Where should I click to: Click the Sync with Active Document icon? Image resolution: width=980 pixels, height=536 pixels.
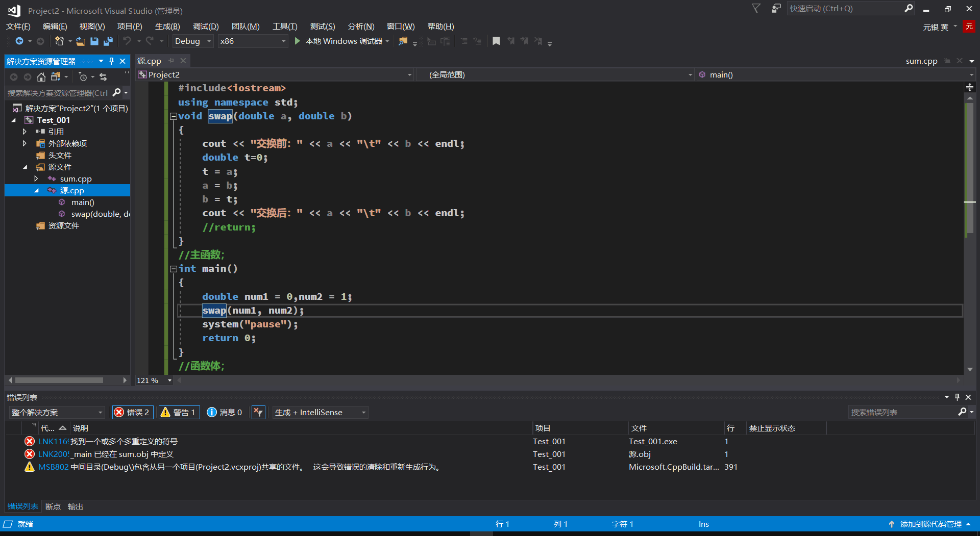[103, 76]
